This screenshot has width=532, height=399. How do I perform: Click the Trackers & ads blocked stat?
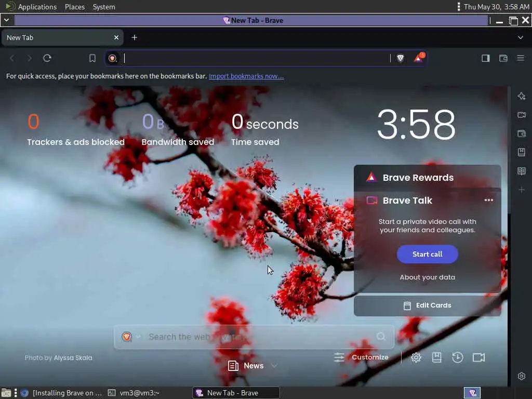(x=76, y=129)
